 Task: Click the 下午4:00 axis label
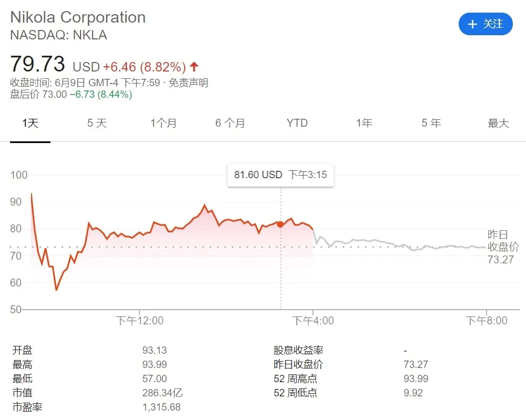(313, 321)
